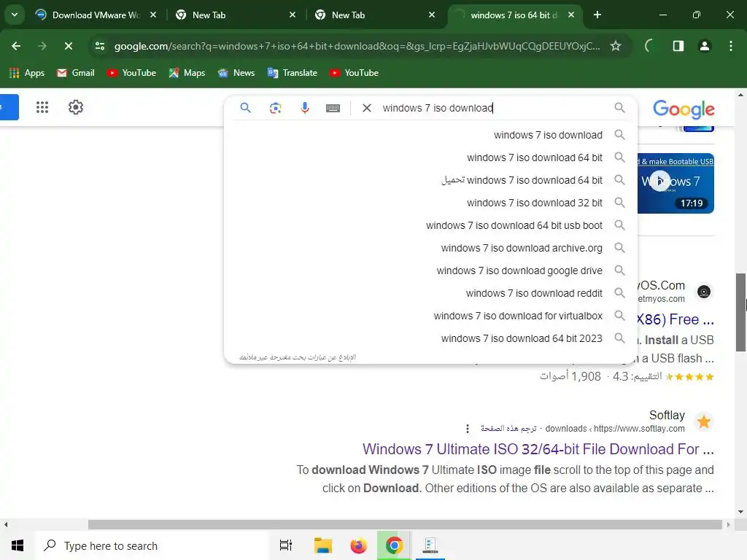Go forward with the browser forward arrow
This screenshot has height=560, width=747.
pyautogui.click(x=42, y=46)
